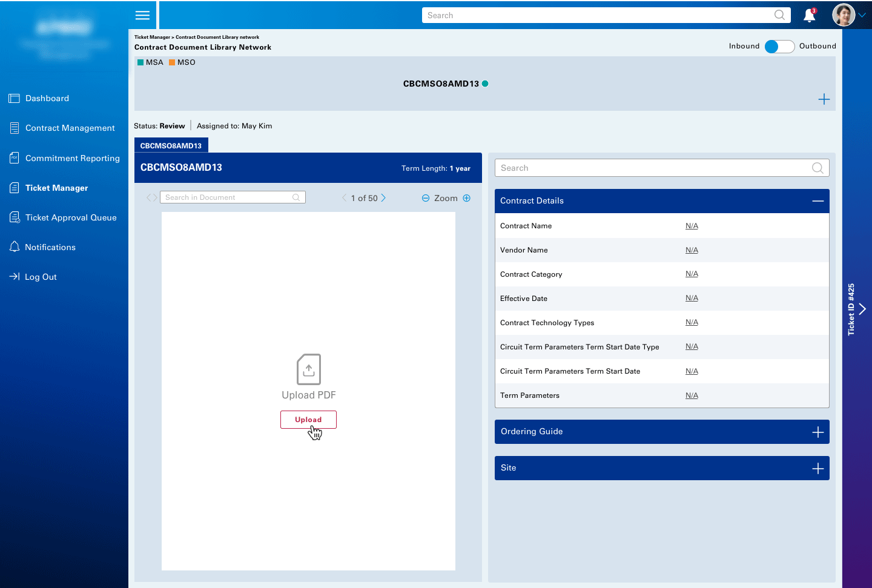Image resolution: width=872 pixels, height=588 pixels.
Task: Click the zoom out minus icon
Action: point(426,198)
